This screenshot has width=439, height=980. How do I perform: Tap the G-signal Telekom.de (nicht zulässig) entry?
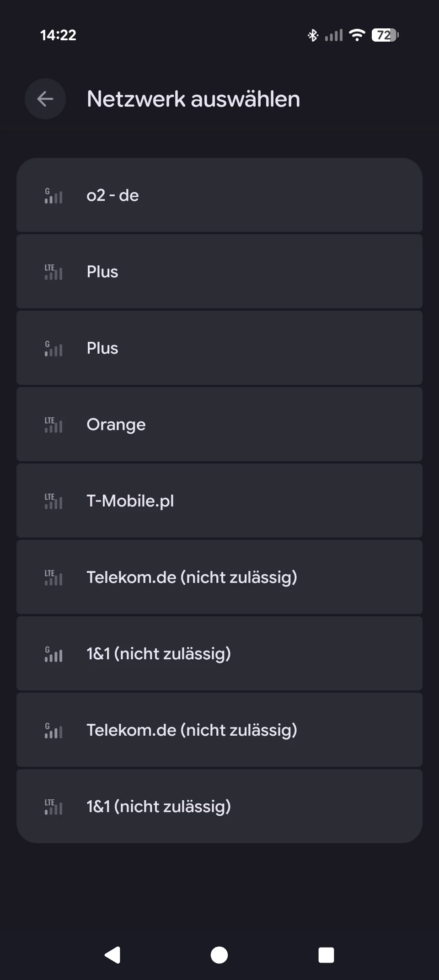click(x=219, y=730)
